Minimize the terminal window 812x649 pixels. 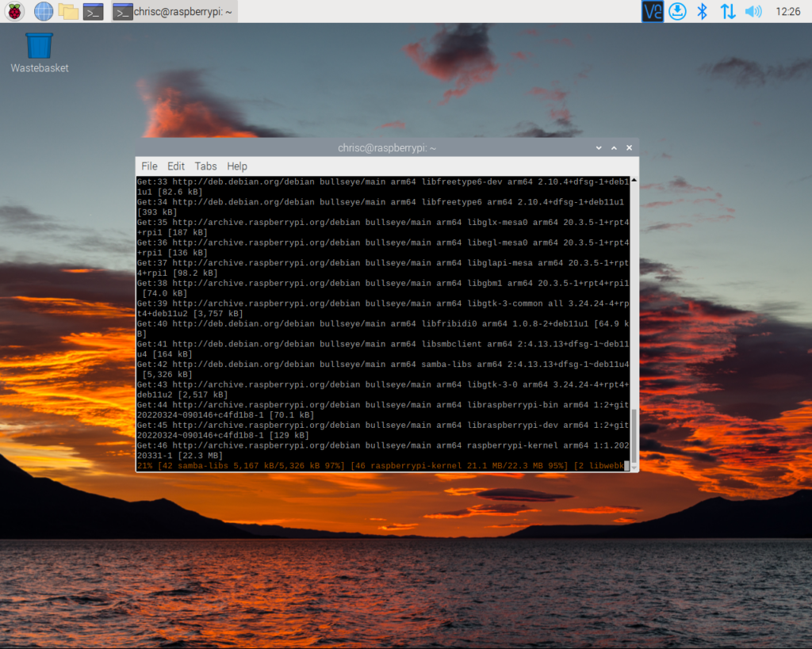pyautogui.click(x=599, y=148)
